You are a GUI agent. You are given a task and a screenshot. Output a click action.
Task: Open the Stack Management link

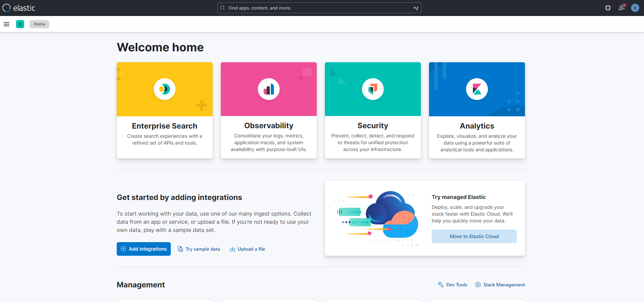pos(500,285)
